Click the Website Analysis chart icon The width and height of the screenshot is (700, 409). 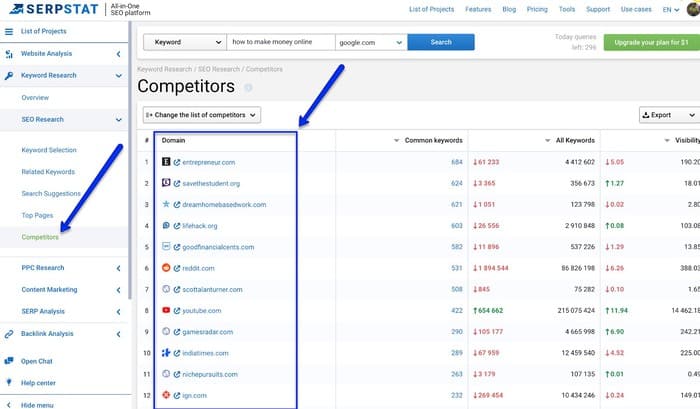coord(9,54)
